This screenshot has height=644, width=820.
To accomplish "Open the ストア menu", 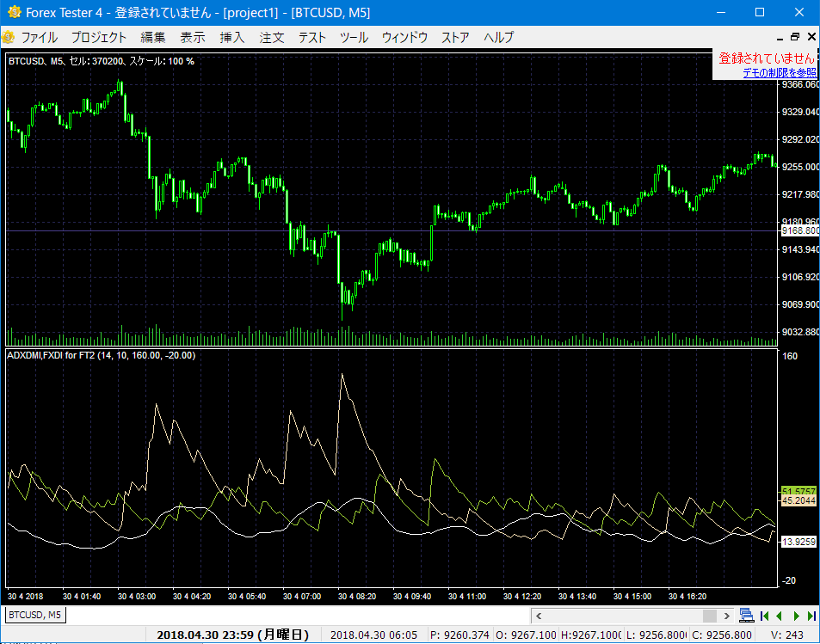I will [455, 37].
